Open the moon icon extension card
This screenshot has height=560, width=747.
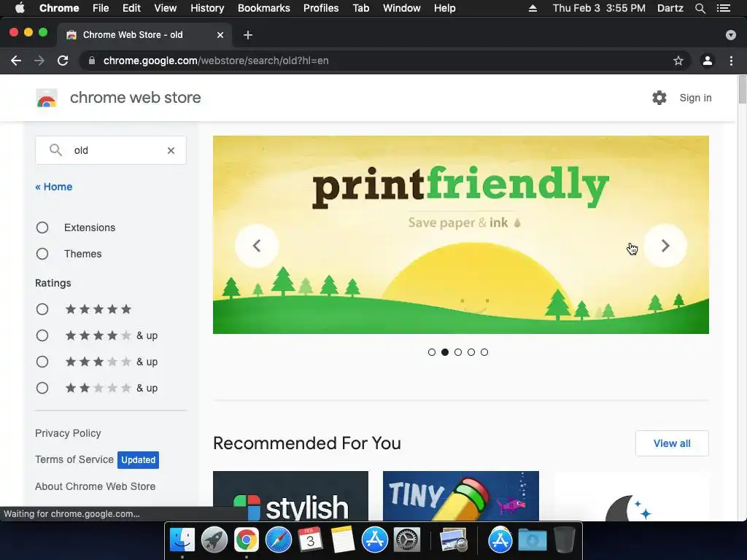[631, 496]
